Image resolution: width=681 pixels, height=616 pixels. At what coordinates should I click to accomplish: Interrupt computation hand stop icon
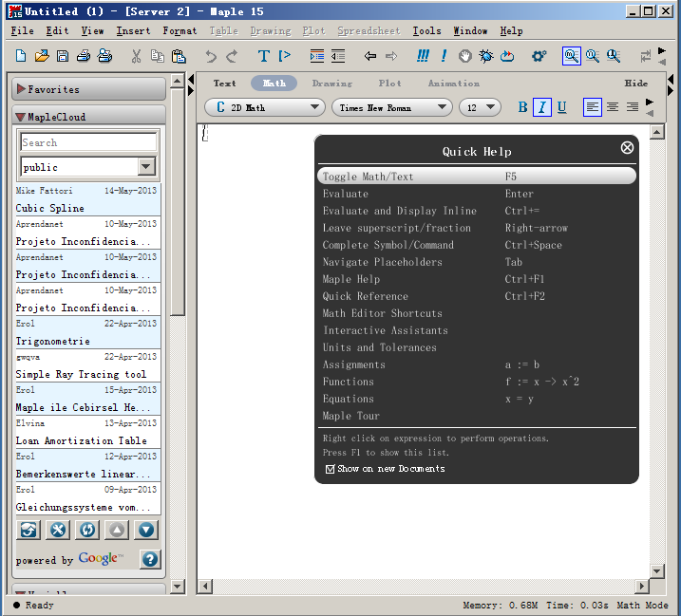(x=464, y=56)
